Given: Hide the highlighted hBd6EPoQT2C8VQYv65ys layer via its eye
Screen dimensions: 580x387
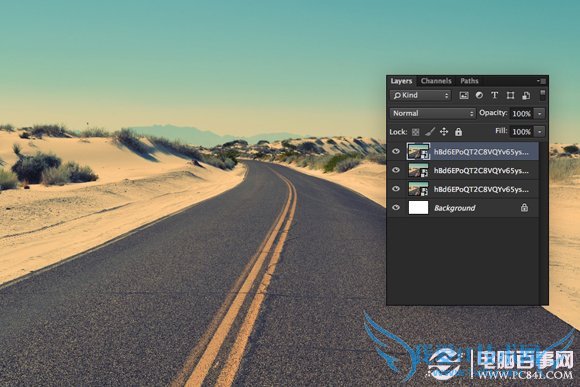Looking at the screenshot, I should (x=396, y=151).
